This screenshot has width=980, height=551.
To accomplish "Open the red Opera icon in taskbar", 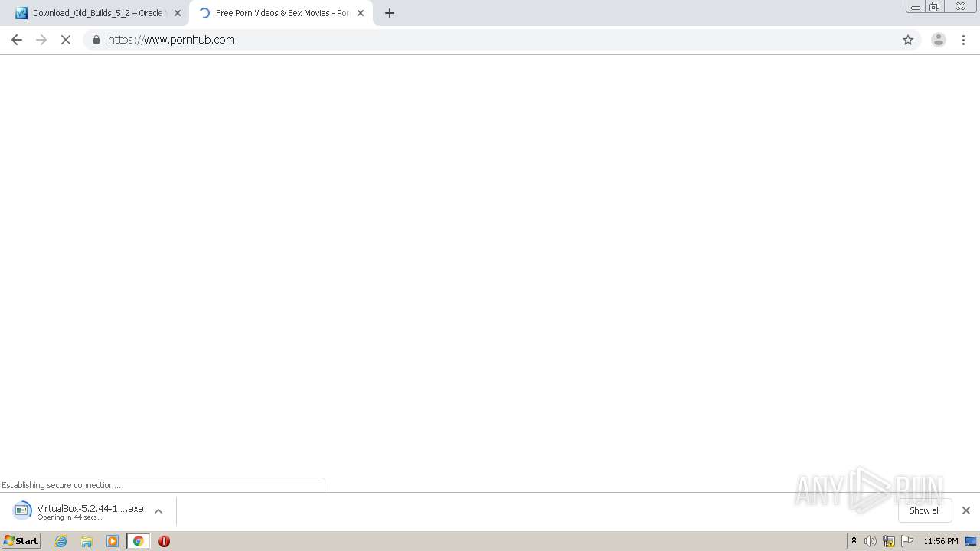I will click(164, 541).
